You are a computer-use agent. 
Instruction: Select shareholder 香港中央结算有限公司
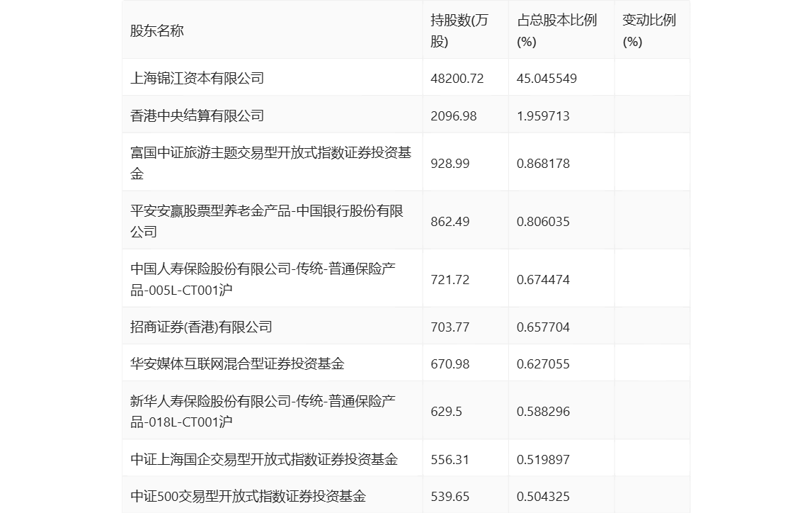[x=198, y=115]
